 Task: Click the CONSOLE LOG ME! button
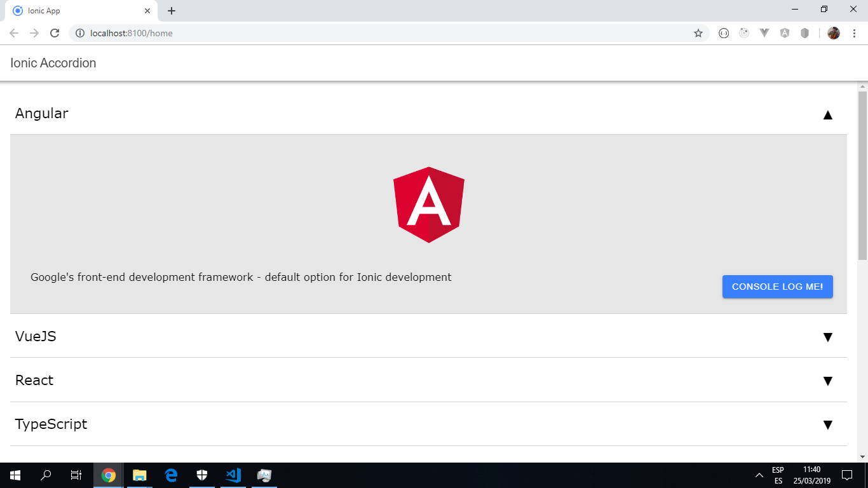coord(778,287)
